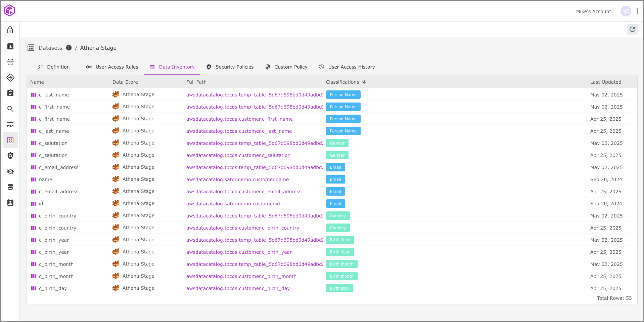This screenshot has width=644, height=322.
Task: Go to the Datasets breadcrumb link
Action: pyautogui.click(x=50, y=48)
